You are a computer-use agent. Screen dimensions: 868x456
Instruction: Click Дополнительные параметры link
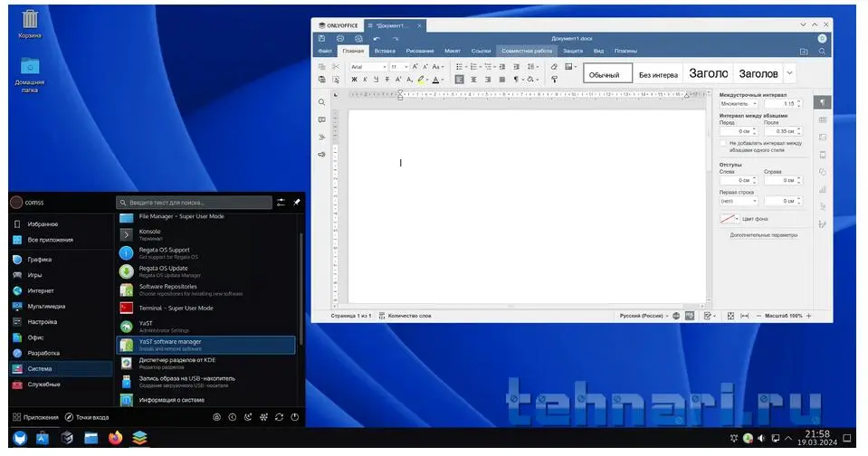coord(763,235)
